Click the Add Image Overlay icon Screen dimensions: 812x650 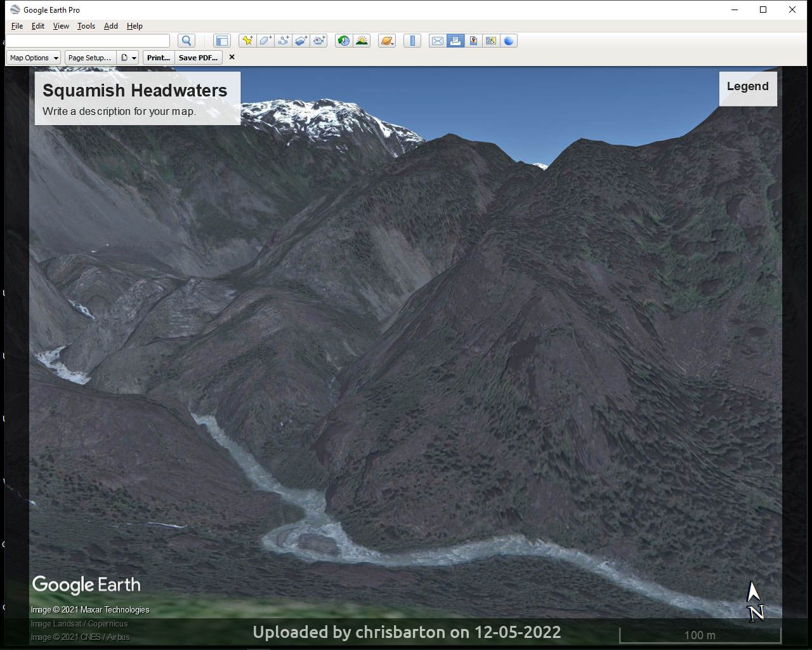click(x=301, y=41)
